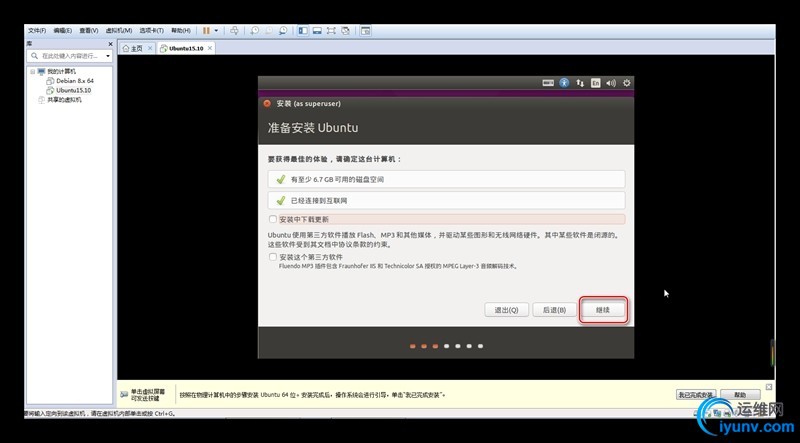Open the 选项卡(T) menu

click(x=152, y=31)
